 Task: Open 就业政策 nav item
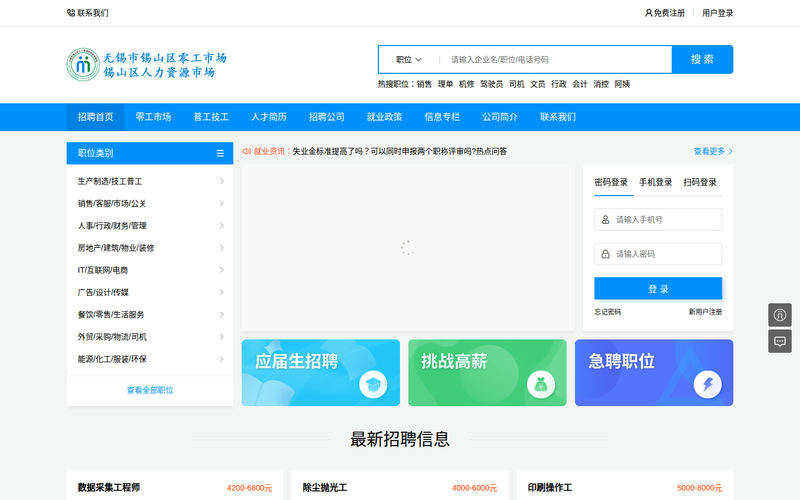pyautogui.click(x=384, y=117)
